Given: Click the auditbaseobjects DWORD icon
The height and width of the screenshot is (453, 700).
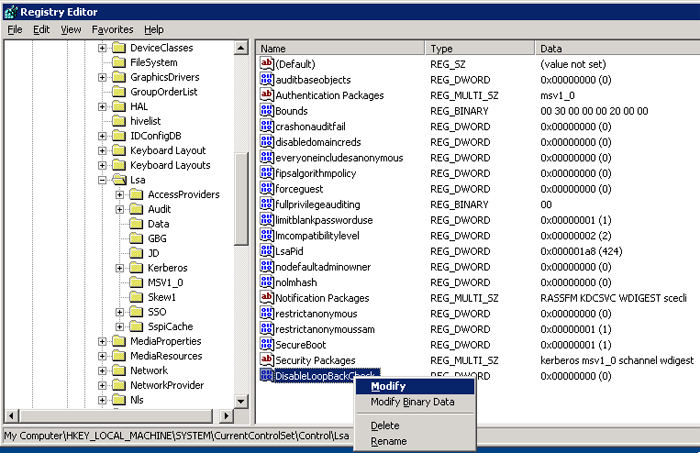Looking at the screenshot, I should [267, 79].
